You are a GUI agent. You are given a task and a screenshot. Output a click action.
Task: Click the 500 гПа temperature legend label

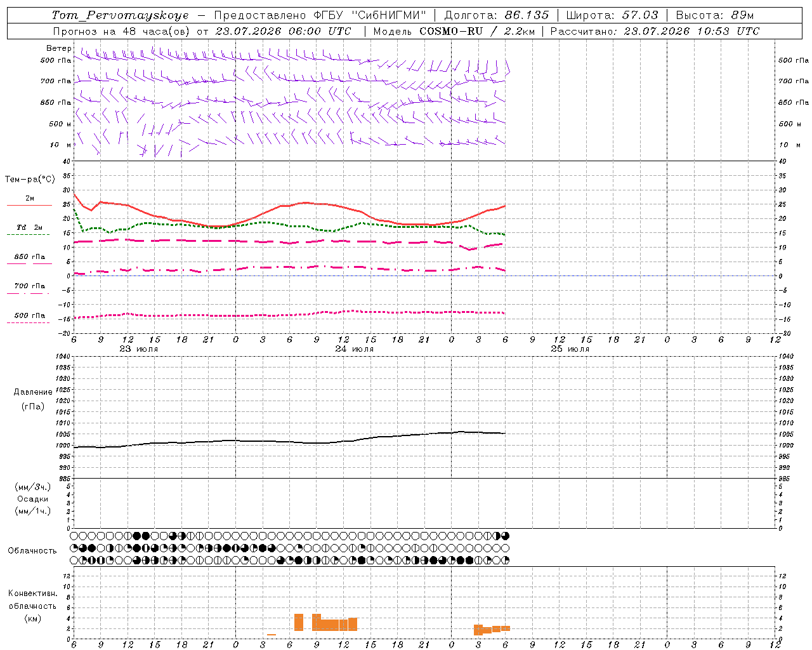[x=30, y=315]
